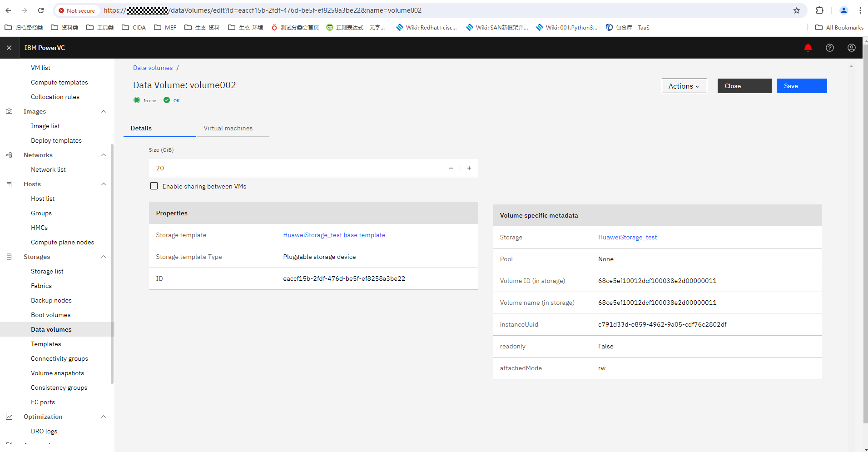This screenshot has height=452, width=868.
Task: Open Connectivity groups in the sidebar
Action: click(x=60, y=358)
